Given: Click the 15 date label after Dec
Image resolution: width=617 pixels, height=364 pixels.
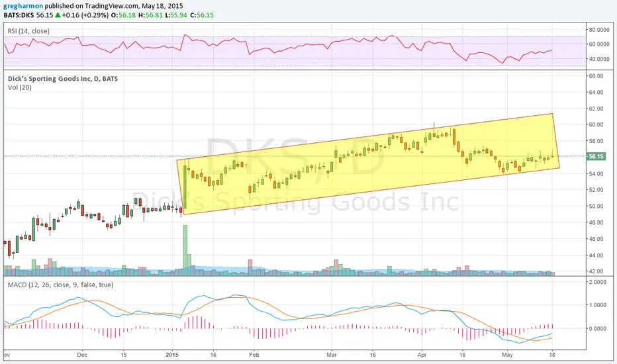Looking at the screenshot, I should [124, 355].
